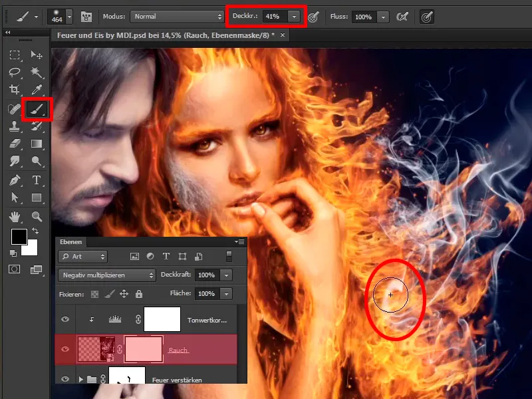Lock transparent pixels in Fixieren
532x399 pixels.
pos(94,294)
